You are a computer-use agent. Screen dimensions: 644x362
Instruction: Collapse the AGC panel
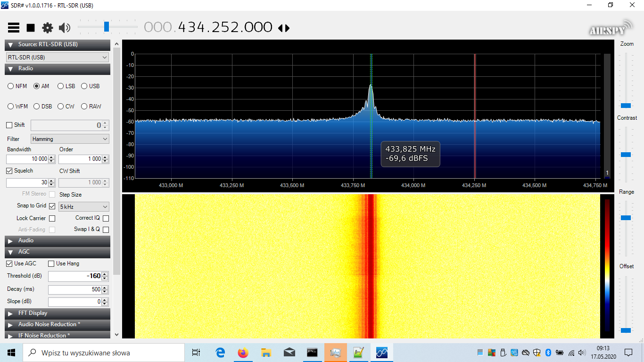point(58,252)
